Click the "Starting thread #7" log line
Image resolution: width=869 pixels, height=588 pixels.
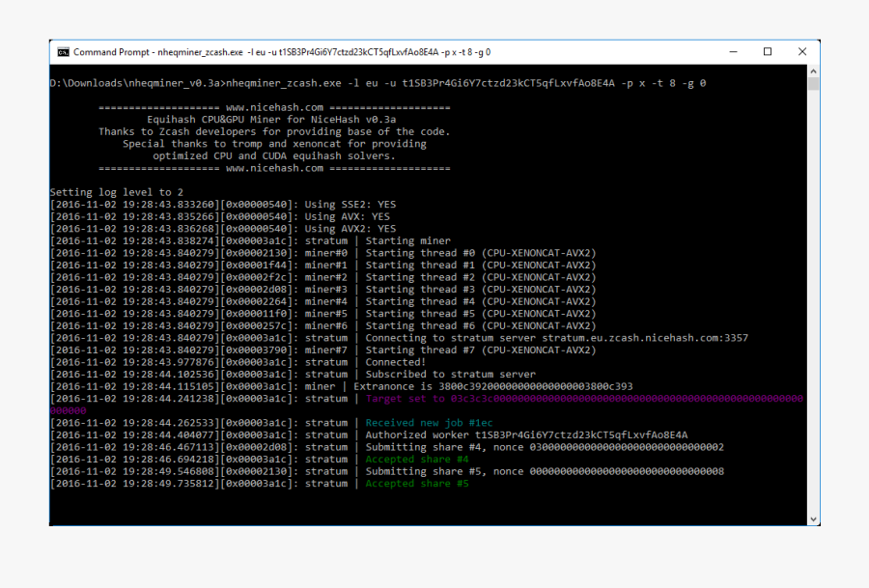(480, 350)
